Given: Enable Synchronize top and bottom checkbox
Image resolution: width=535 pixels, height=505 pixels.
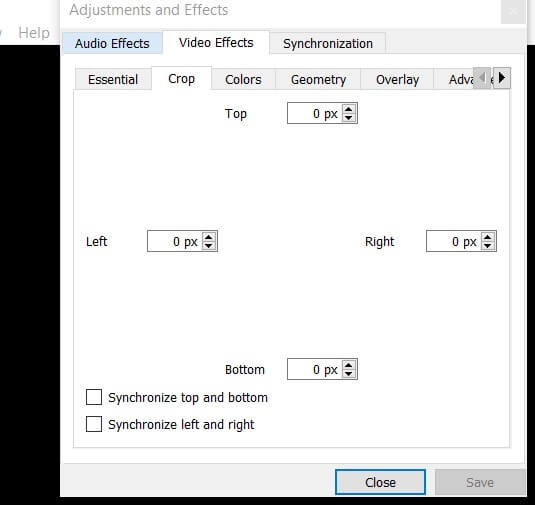Looking at the screenshot, I should point(94,397).
